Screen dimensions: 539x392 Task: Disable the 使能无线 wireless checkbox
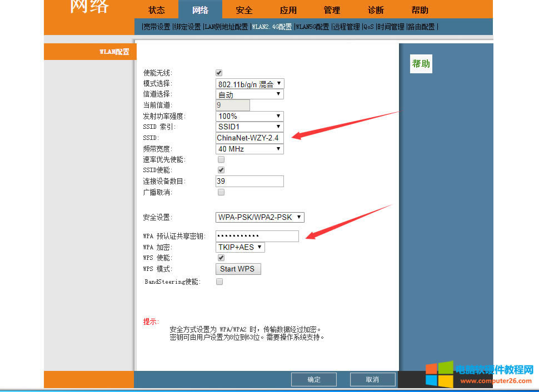pyautogui.click(x=218, y=72)
